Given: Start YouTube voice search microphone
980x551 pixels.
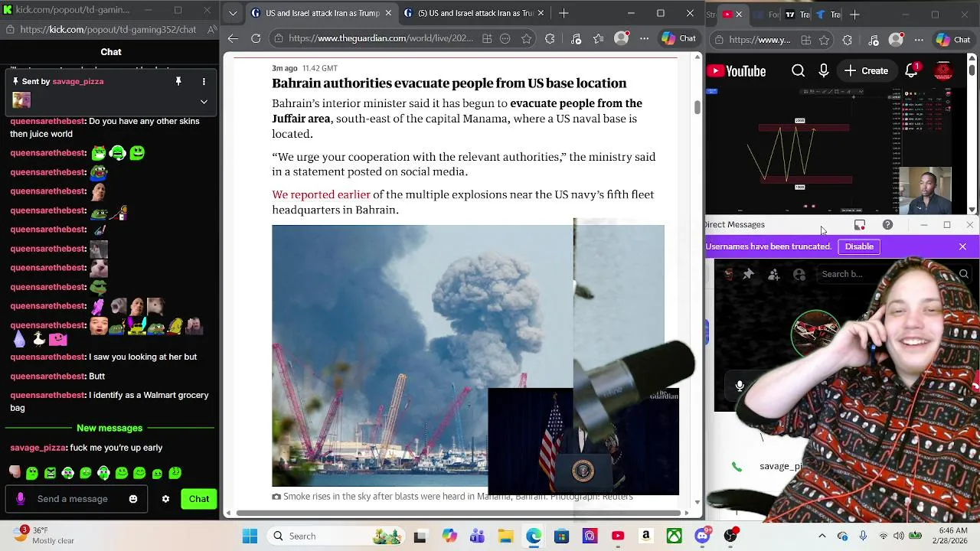Looking at the screenshot, I should 824,71.
